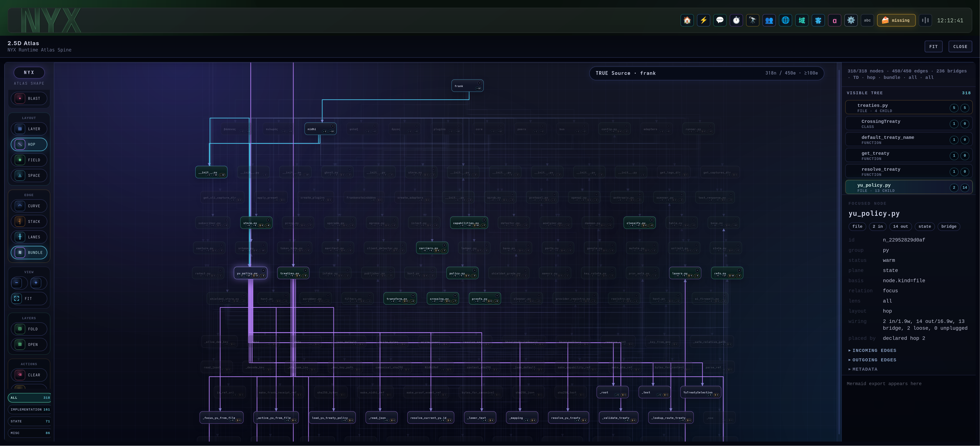The image size is (980, 446).
Task: Click FIT in the sidebar View section
Action: [x=29, y=298]
